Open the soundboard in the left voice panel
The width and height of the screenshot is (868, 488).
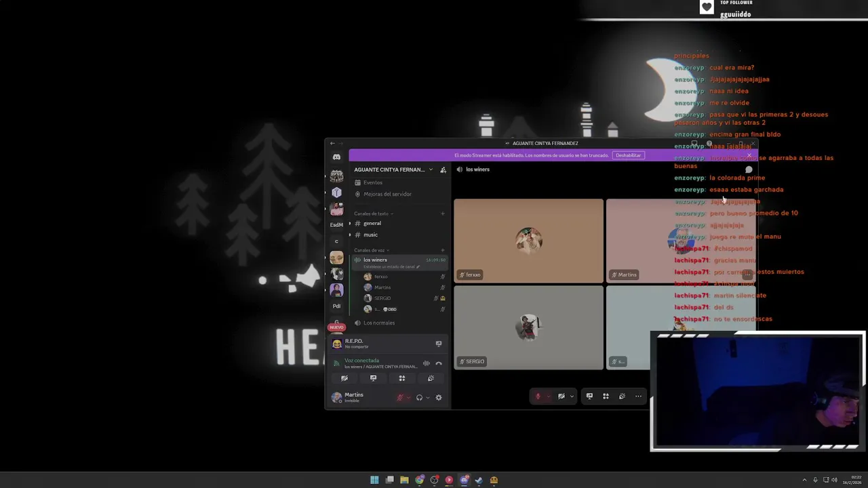coord(431,378)
